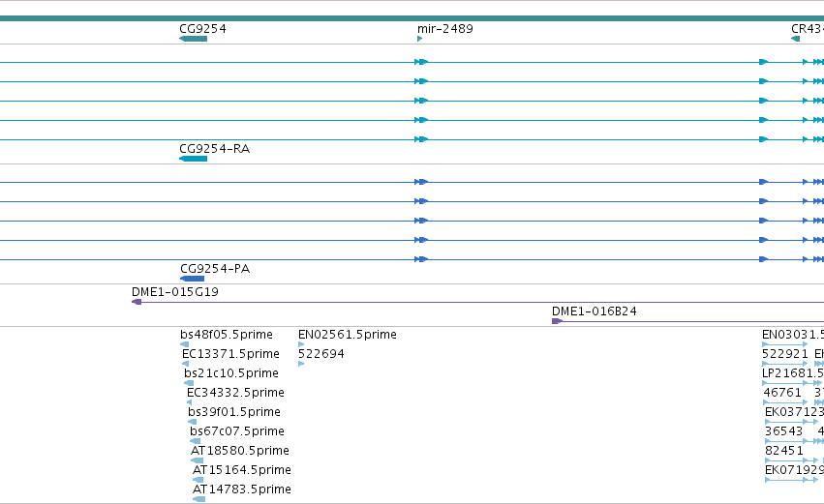This screenshot has height=504, width=824.
Task: Click the glyph under EK037123
Action: (x=791, y=422)
